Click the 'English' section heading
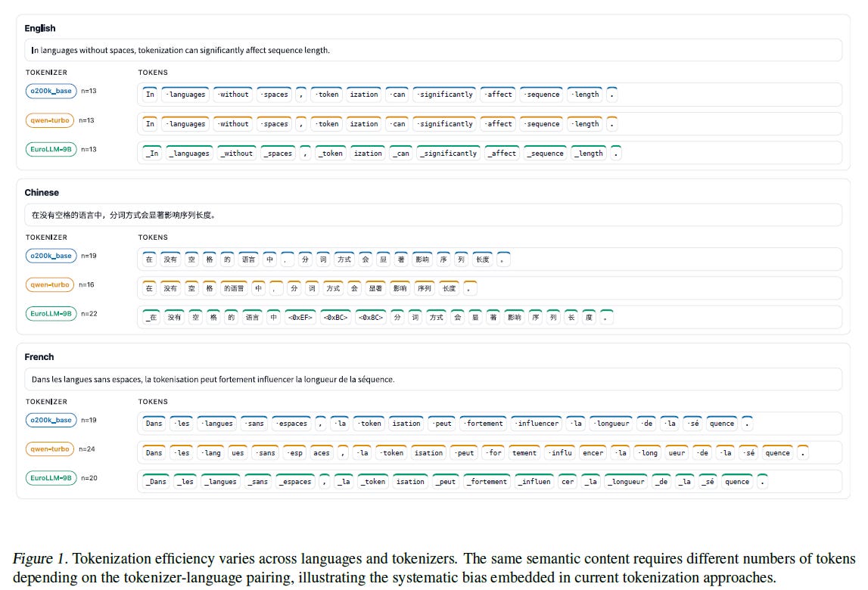The width and height of the screenshot is (868, 590). 40,28
